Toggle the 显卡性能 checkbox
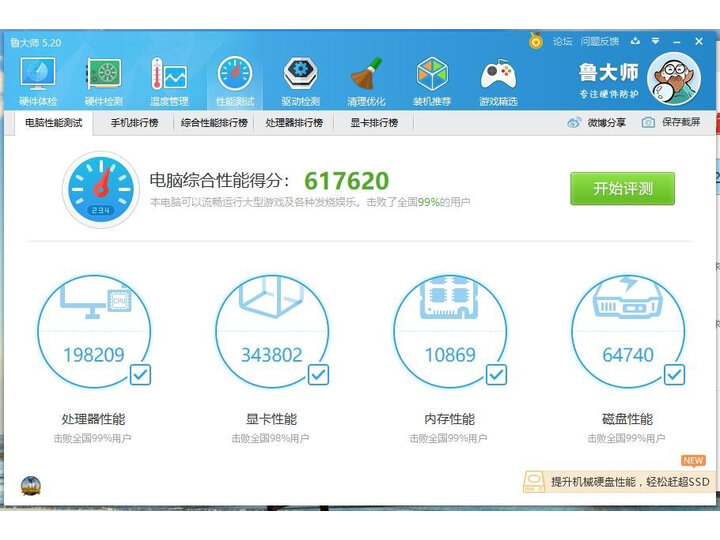720x540 pixels. [x=318, y=375]
